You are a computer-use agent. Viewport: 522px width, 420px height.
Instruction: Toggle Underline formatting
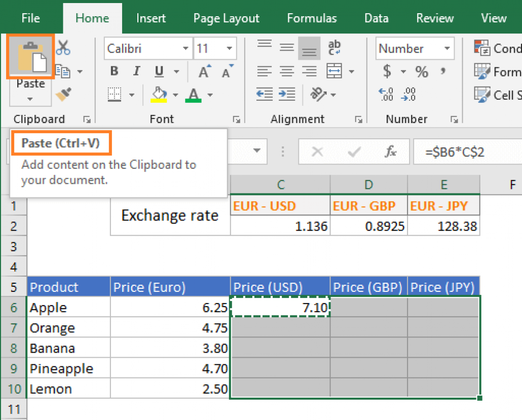click(x=159, y=71)
